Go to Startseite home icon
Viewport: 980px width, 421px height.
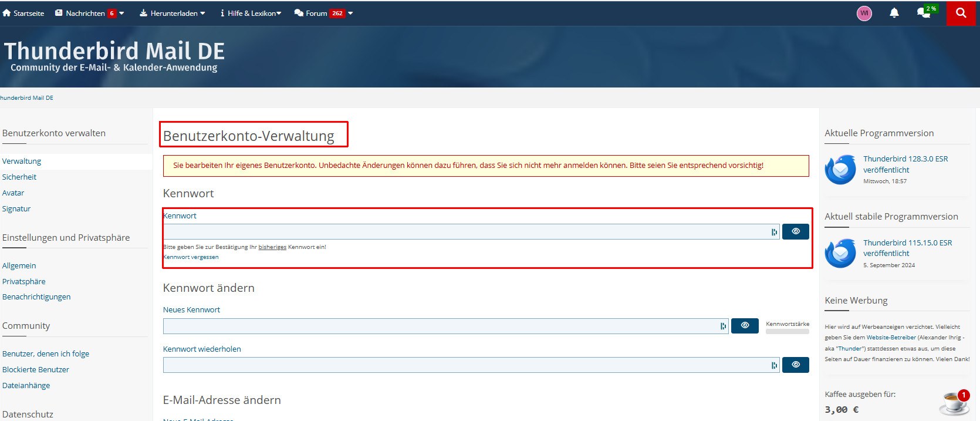pos(6,13)
